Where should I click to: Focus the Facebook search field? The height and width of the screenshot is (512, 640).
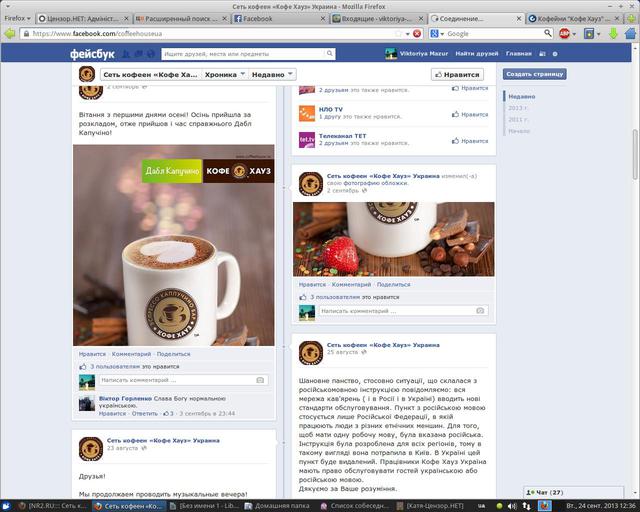click(244, 53)
